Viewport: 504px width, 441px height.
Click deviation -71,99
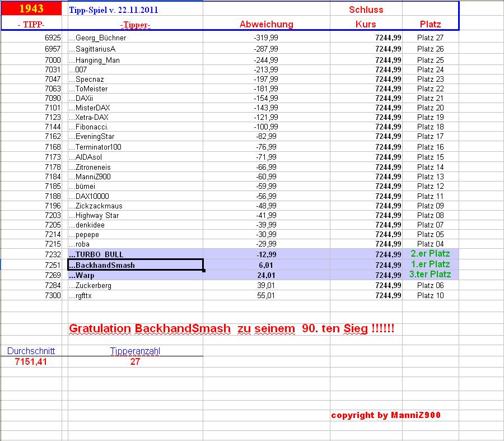(266, 157)
